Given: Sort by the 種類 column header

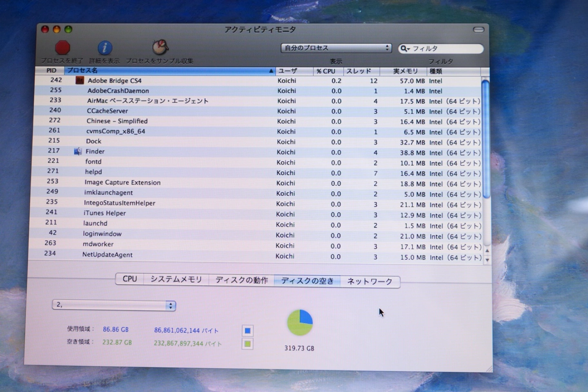Looking at the screenshot, I should click(x=453, y=71).
